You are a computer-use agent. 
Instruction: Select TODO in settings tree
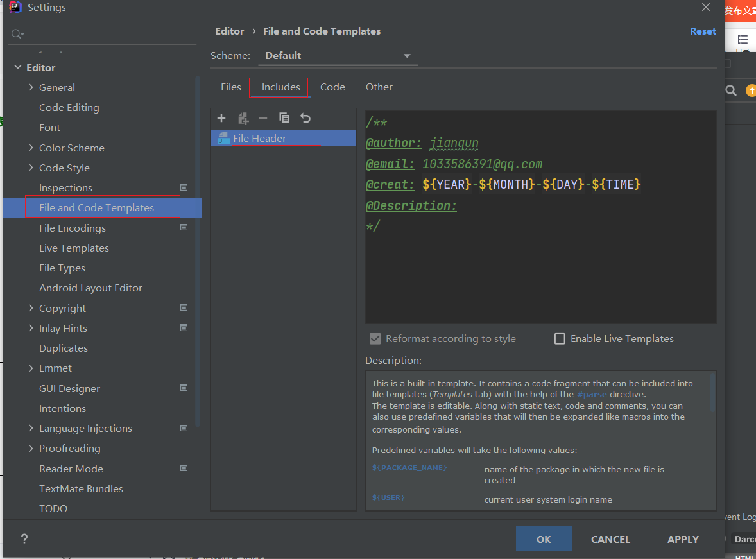point(53,509)
